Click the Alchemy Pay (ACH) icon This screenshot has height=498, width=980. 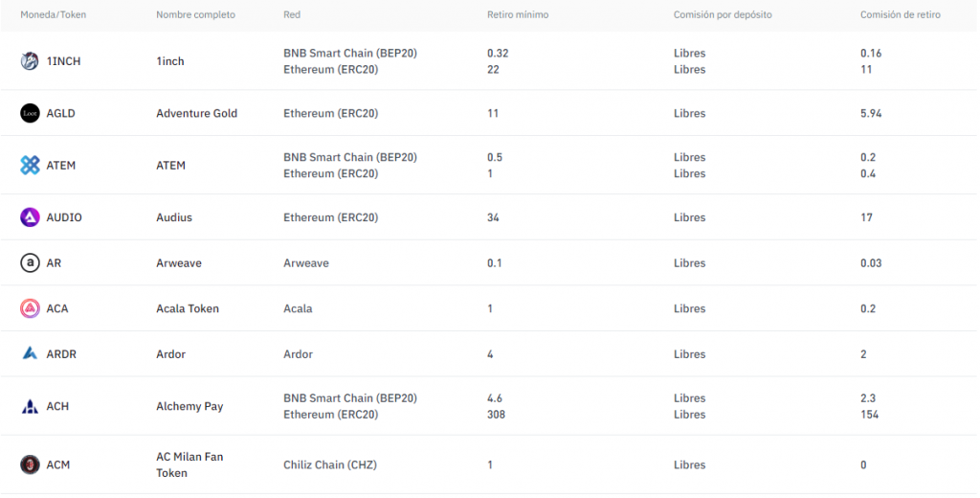30,406
